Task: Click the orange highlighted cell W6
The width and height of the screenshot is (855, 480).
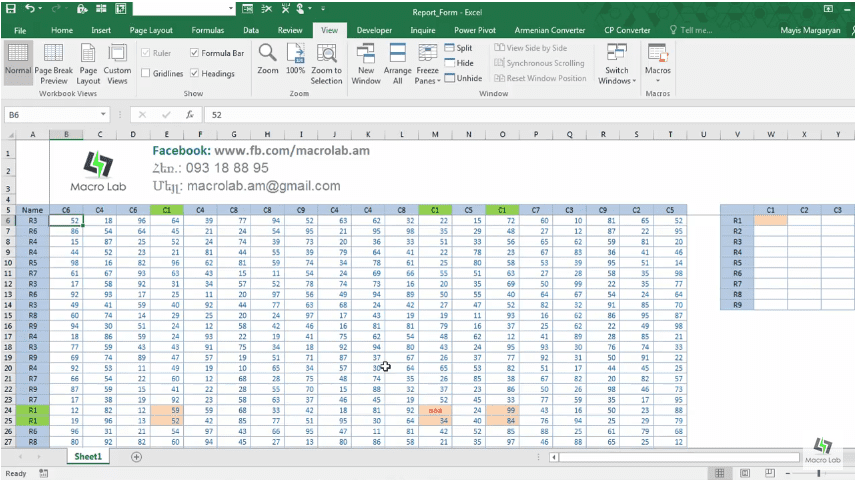Action: (770, 220)
